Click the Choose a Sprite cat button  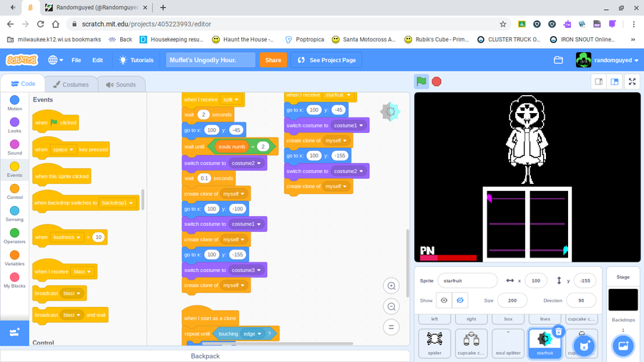(x=585, y=346)
